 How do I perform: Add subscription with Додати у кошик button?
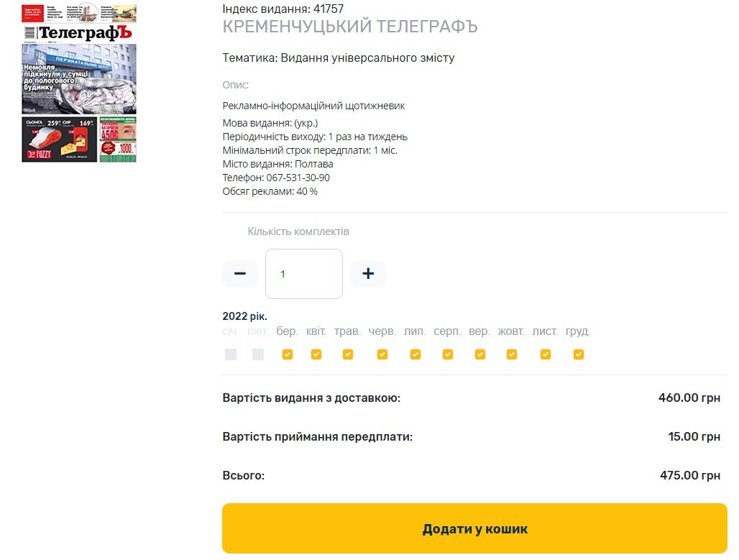click(474, 528)
